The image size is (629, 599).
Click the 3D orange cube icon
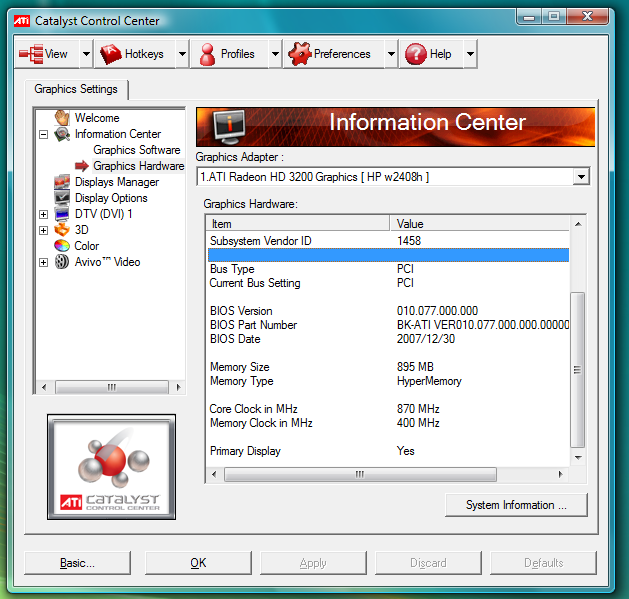pos(62,229)
